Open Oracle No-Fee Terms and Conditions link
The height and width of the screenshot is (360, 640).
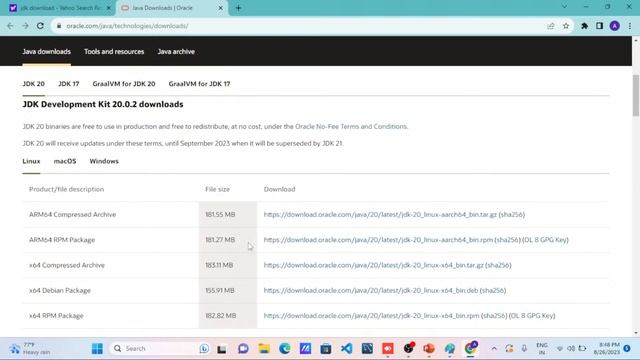click(351, 127)
